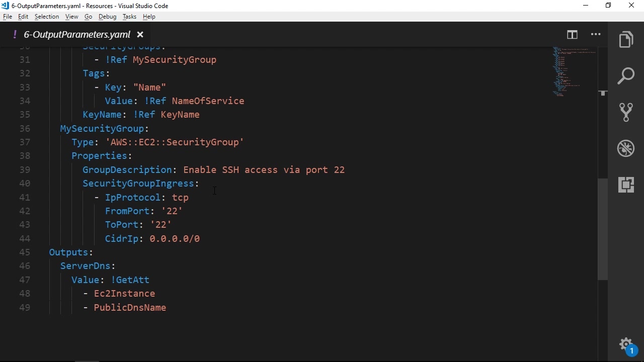This screenshot has width=644, height=362.
Task: Open the editor More Actions menu
Action: pos(596,35)
